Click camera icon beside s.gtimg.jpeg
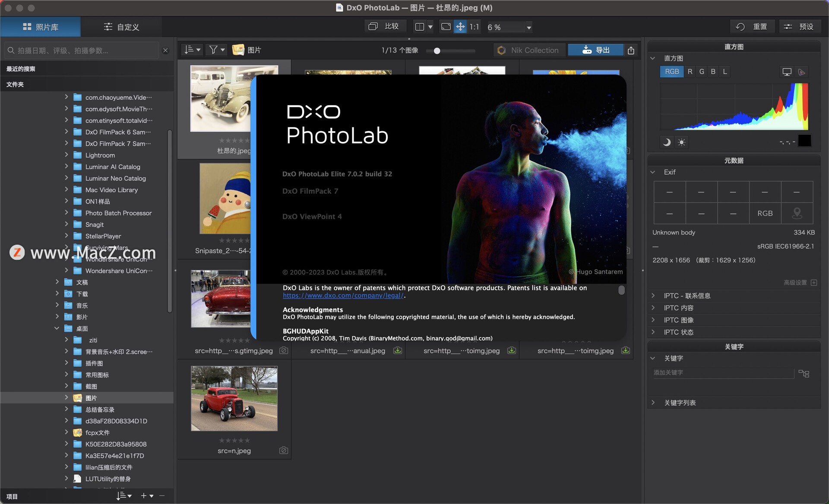 tap(284, 350)
